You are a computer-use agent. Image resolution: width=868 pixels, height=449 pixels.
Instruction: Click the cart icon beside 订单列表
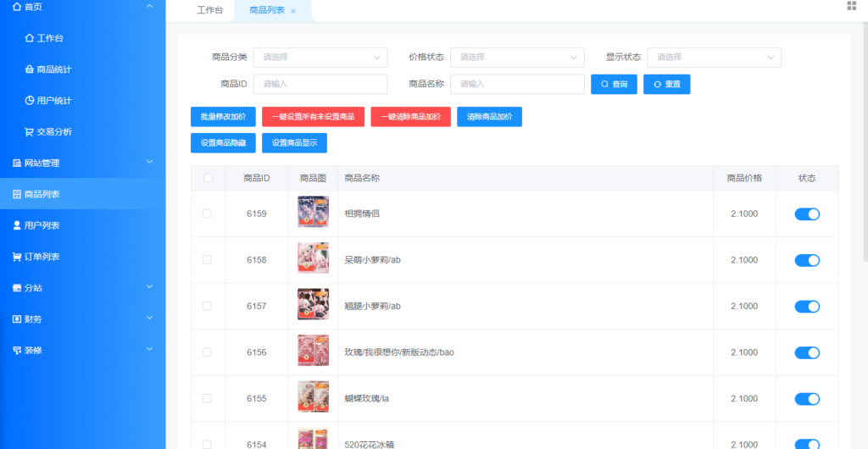[x=17, y=257]
